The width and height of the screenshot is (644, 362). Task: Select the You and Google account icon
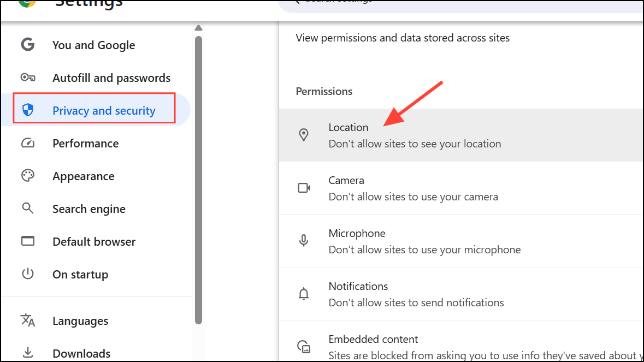(28, 45)
